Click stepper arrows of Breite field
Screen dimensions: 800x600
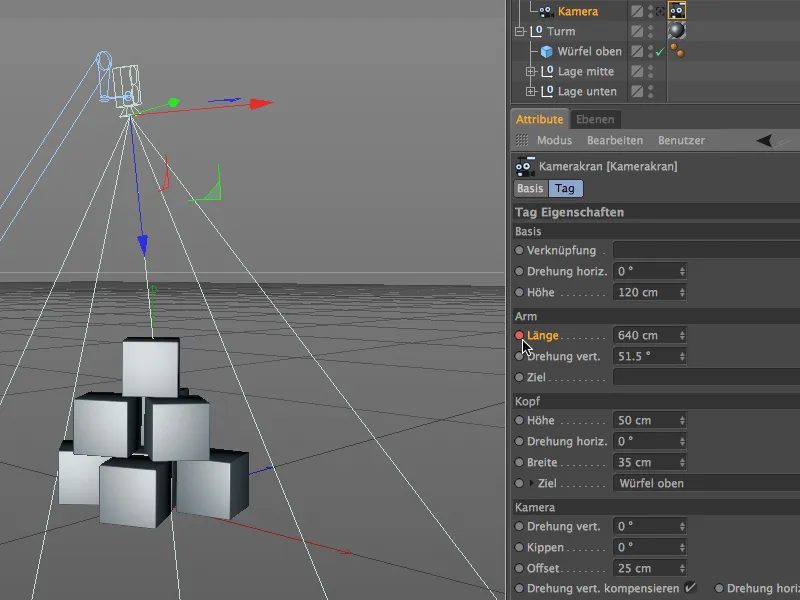682,462
